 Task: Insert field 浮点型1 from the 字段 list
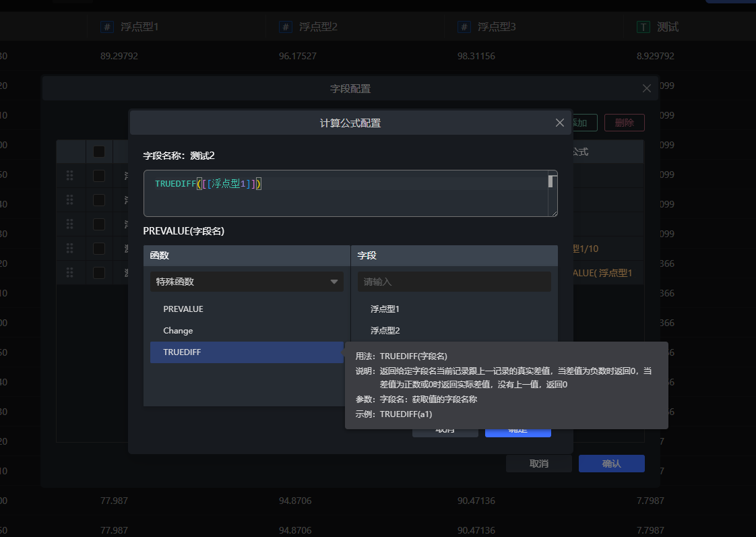[385, 309]
